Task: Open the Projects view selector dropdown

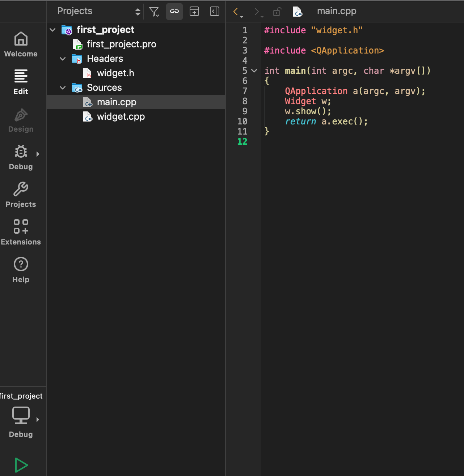Action: pyautogui.click(x=99, y=11)
